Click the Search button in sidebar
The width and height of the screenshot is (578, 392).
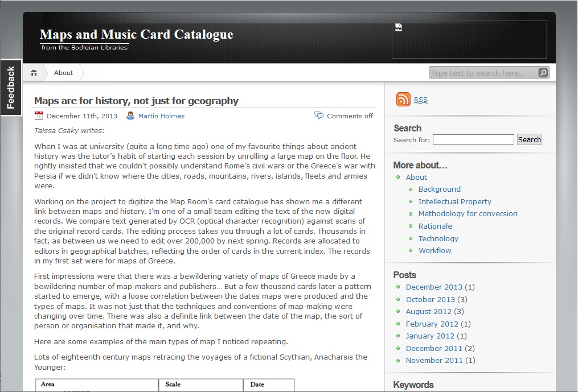point(530,139)
